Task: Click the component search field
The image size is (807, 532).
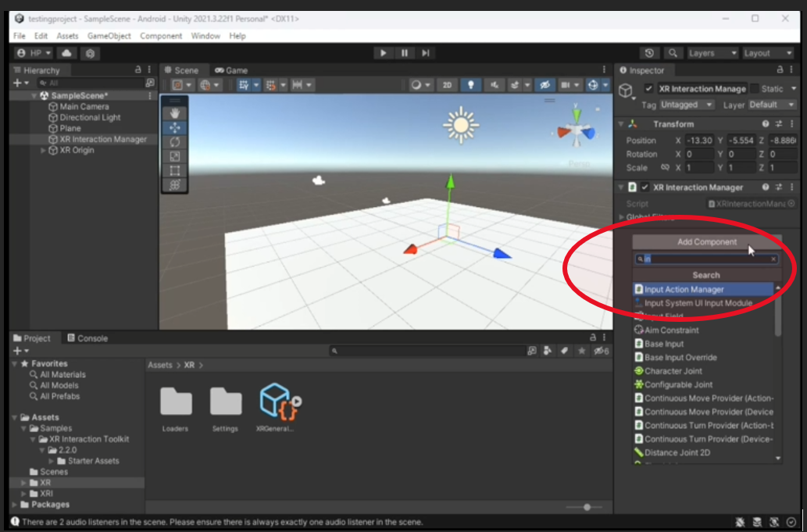Action: click(706, 259)
